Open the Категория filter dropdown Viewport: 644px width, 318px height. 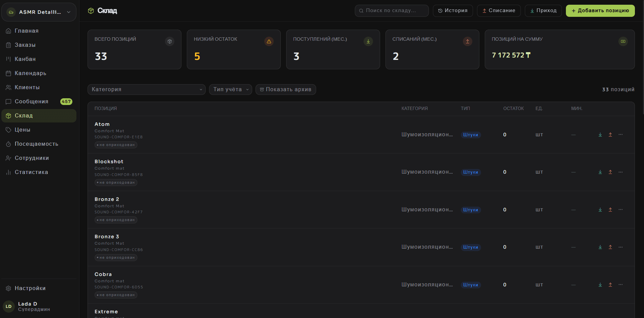[146, 90]
